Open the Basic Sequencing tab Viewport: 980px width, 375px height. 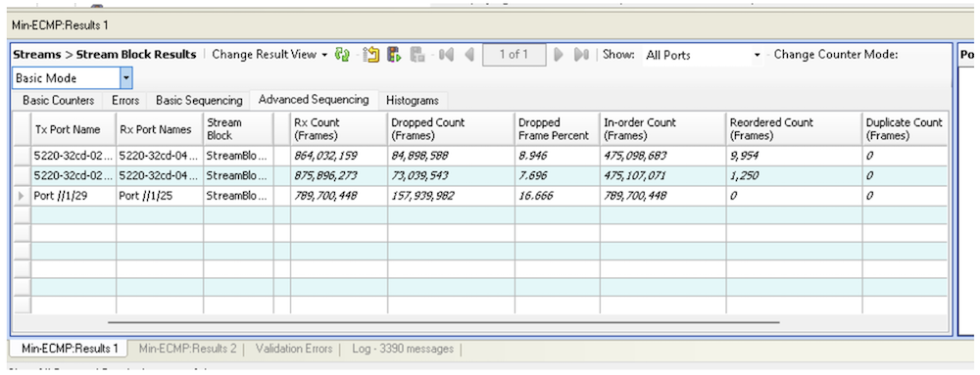point(199,101)
